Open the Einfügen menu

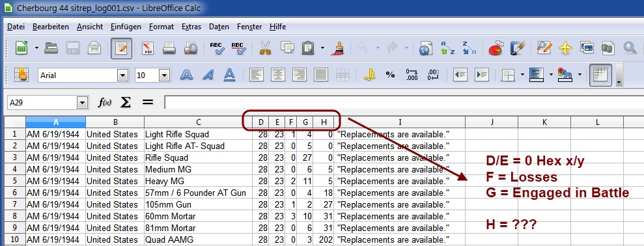126,27
